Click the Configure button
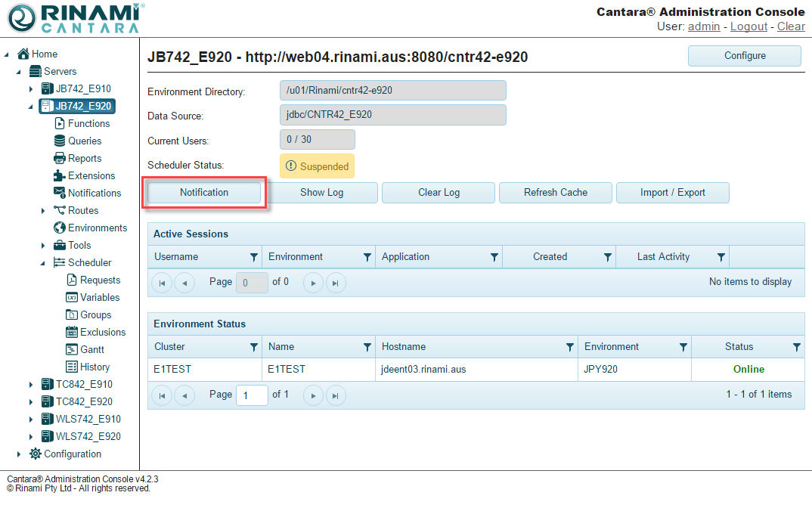This screenshot has height=508, width=812. [744, 56]
